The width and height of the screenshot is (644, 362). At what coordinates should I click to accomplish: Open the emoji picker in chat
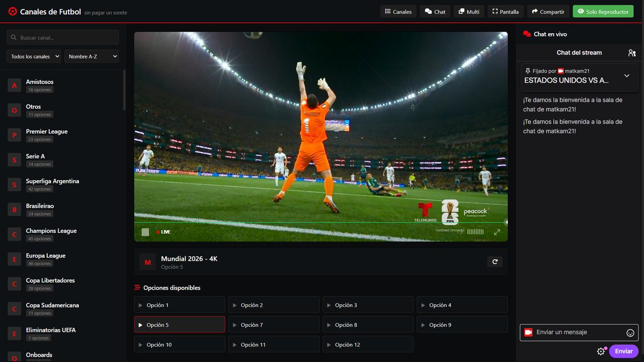[x=631, y=333]
